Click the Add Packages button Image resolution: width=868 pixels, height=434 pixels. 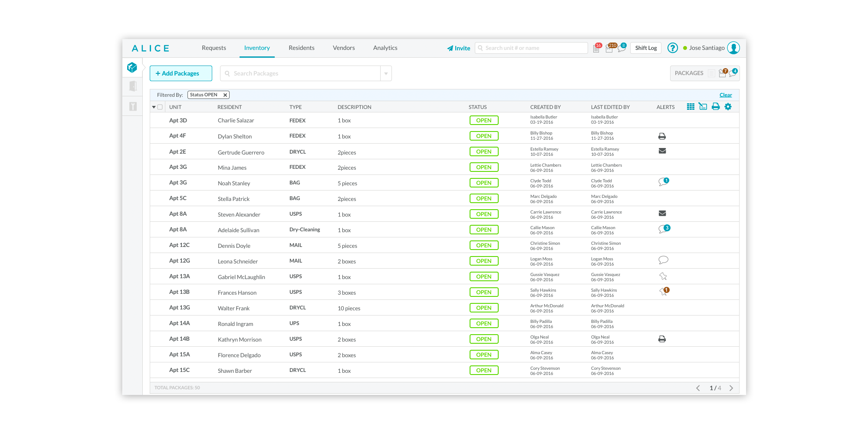181,73
